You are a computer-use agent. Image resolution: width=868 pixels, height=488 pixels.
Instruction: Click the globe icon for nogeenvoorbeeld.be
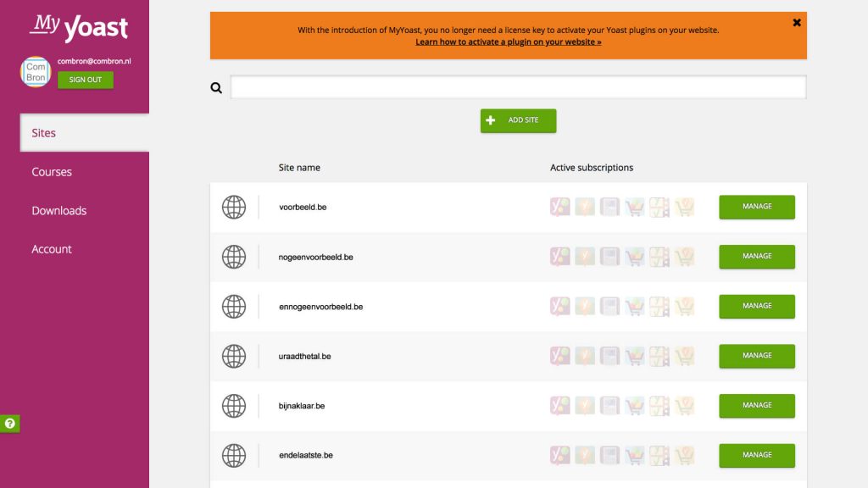[x=234, y=257]
